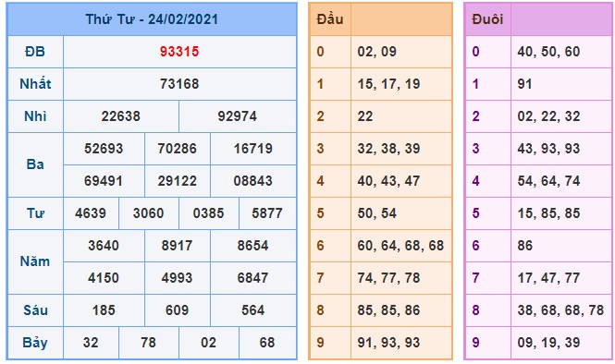Select Đầu table entry '15, 17, 19'

[x=388, y=84]
